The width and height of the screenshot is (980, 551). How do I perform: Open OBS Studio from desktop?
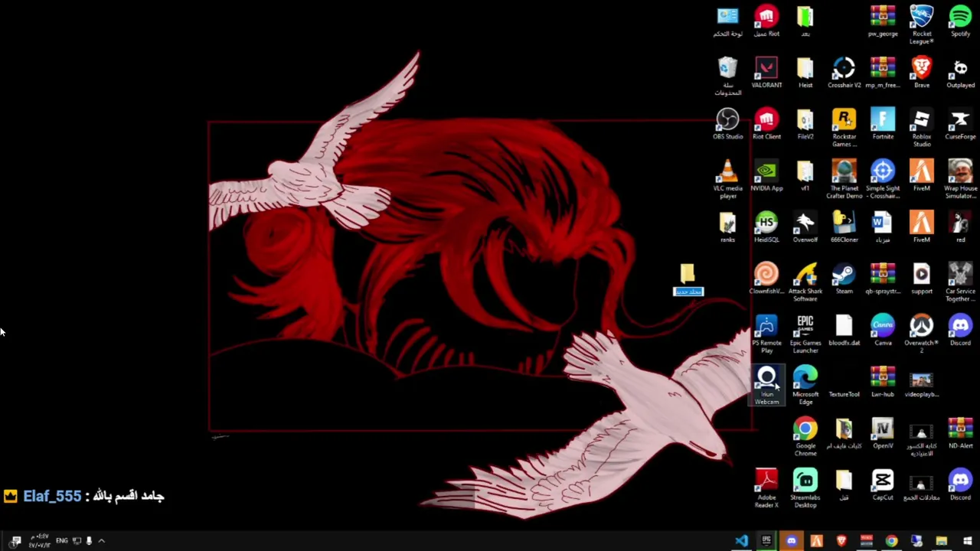[x=727, y=125]
